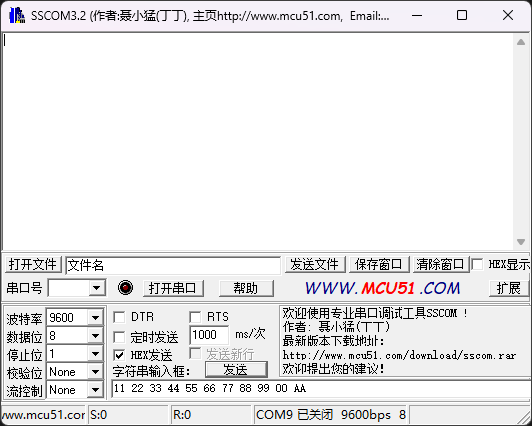
Task: Click the SSCOM app icon in title bar
Action: coord(17,15)
